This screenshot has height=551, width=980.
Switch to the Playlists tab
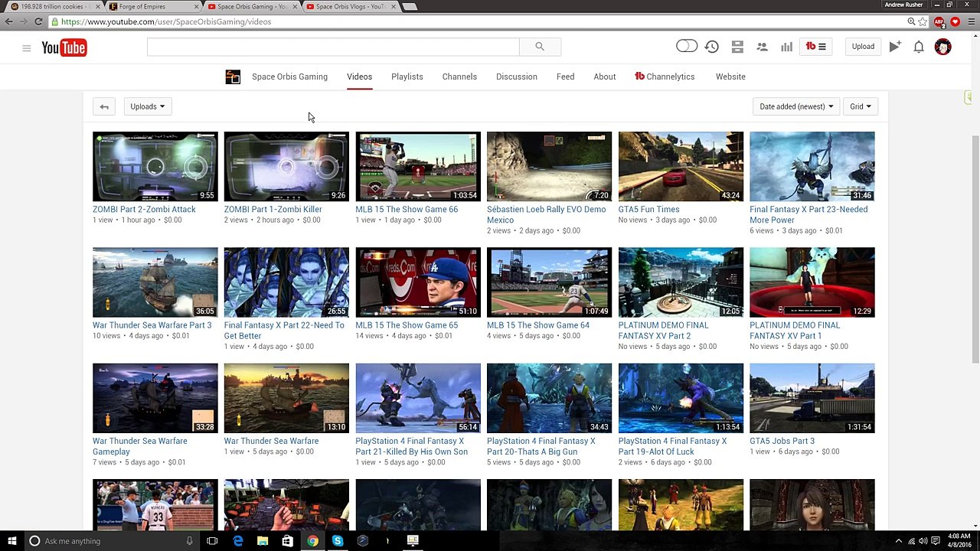pyautogui.click(x=407, y=77)
